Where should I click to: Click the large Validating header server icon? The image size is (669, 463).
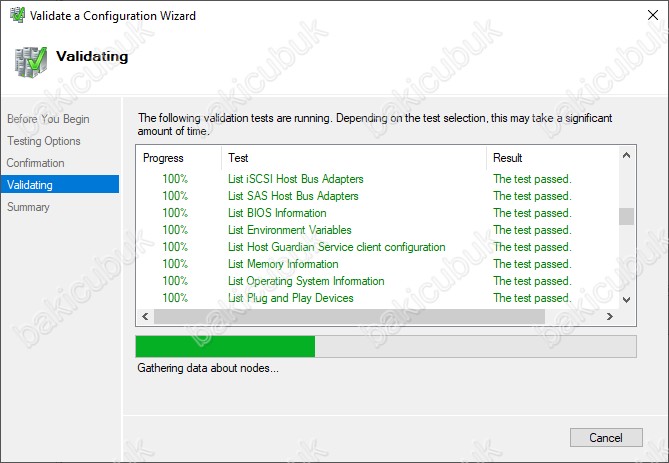pos(30,62)
